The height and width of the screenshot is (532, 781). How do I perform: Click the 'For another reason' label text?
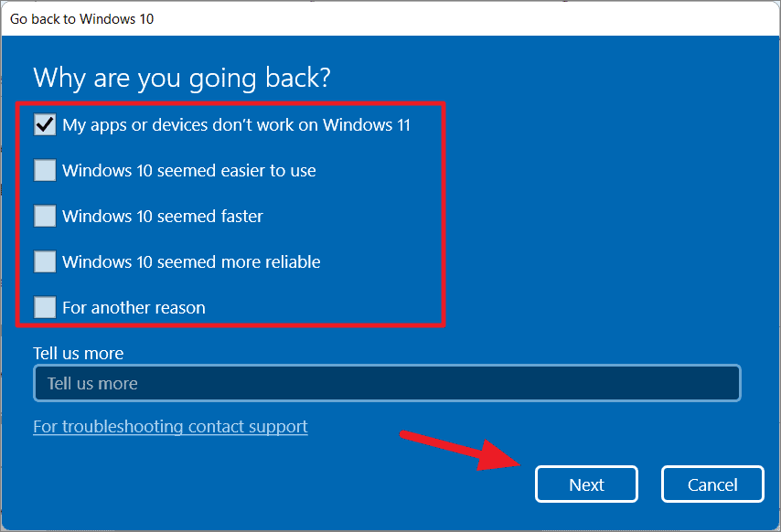134,308
